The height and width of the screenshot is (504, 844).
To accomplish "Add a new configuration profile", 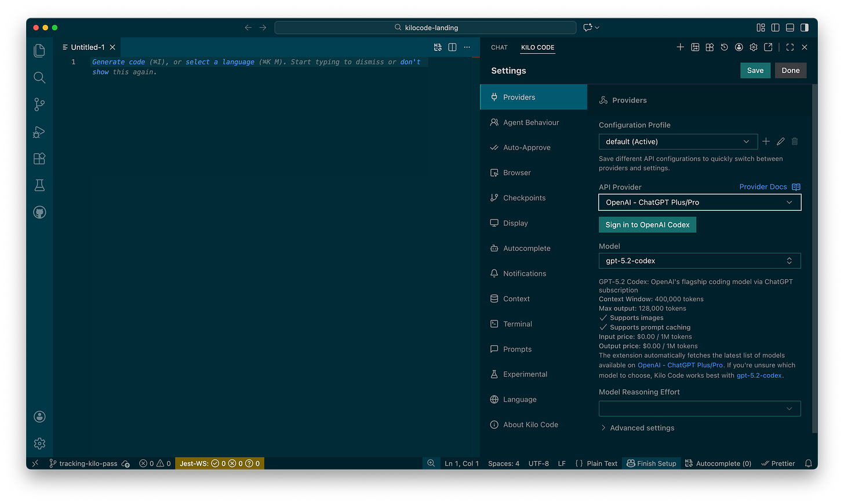I will [x=766, y=141].
